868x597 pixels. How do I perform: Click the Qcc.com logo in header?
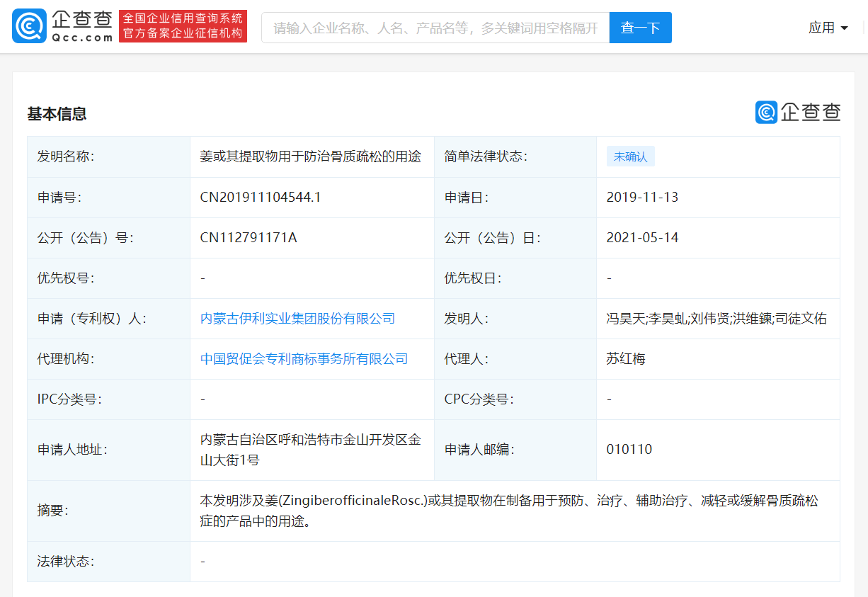(x=62, y=26)
